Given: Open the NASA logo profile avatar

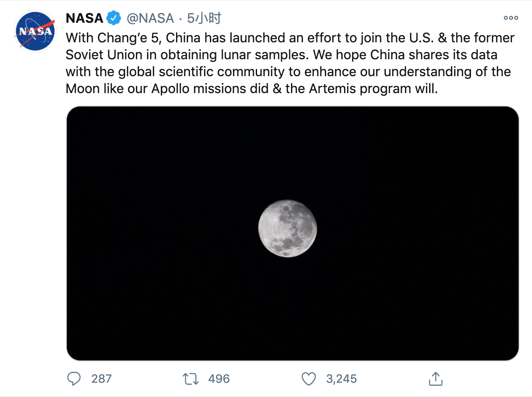Looking at the screenshot, I should (35, 31).
